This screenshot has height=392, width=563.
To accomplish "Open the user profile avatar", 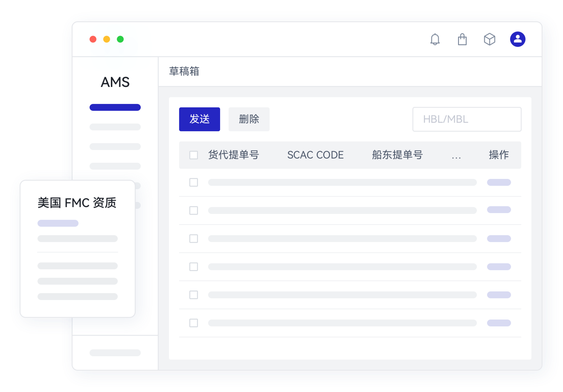I will pos(518,39).
